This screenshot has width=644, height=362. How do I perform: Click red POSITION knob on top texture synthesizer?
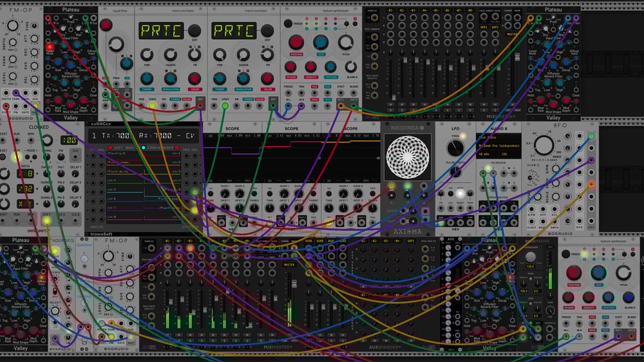[296, 43]
